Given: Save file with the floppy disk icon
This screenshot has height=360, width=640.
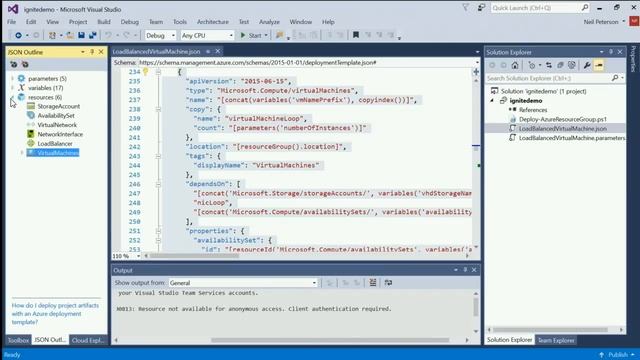Looking at the screenshot, I should [x=82, y=36].
